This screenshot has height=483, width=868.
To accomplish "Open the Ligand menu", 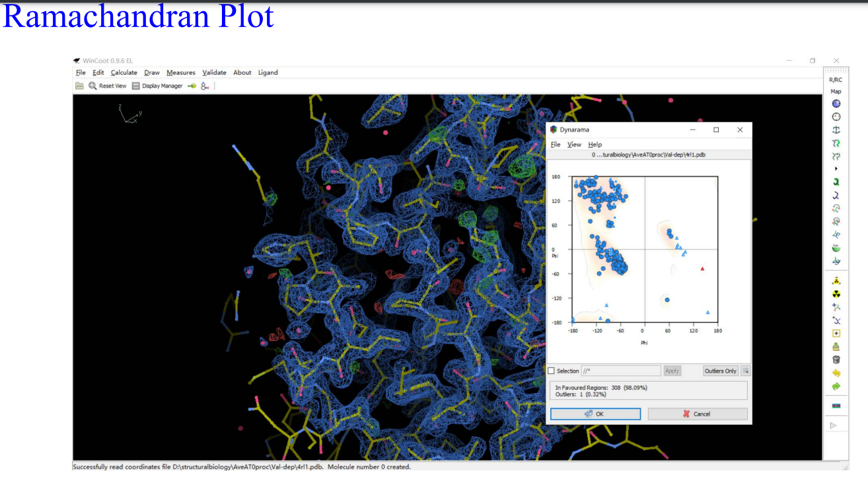I will (x=268, y=73).
